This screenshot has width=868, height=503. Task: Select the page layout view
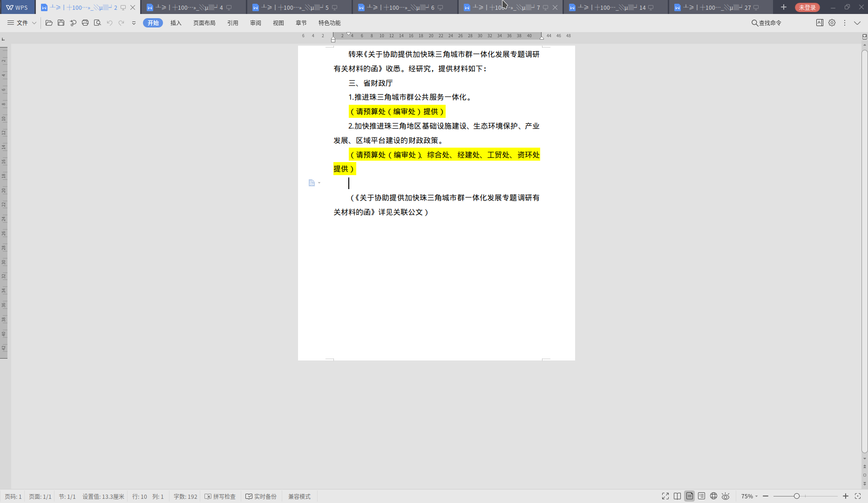pos(690,496)
